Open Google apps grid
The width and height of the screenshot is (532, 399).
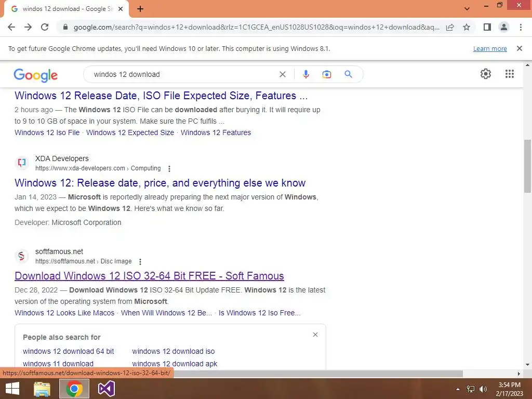[x=510, y=74]
